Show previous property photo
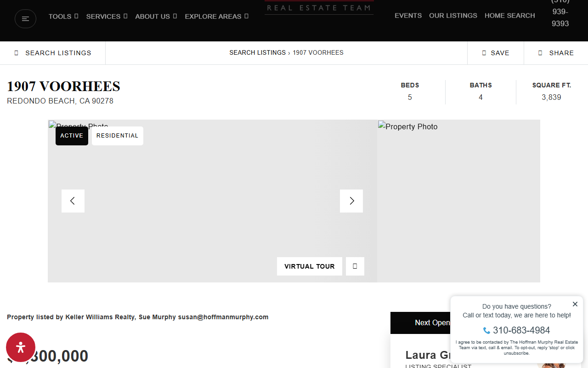This screenshot has width=588, height=368. pos(73,201)
